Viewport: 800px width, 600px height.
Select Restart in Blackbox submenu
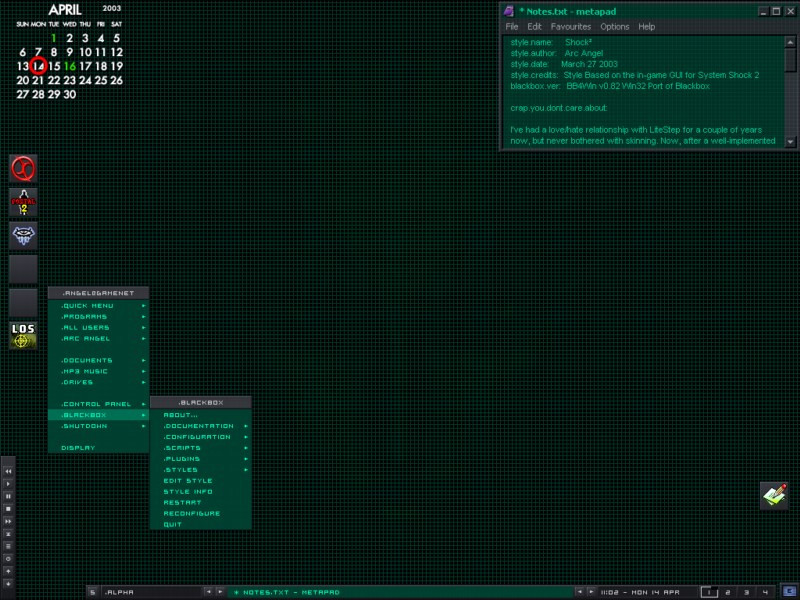point(201,503)
